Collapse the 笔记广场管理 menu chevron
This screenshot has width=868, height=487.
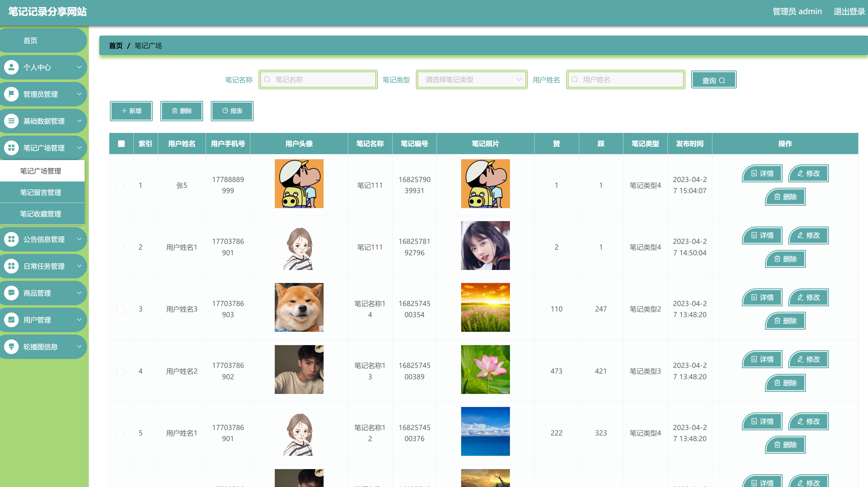tap(79, 148)
